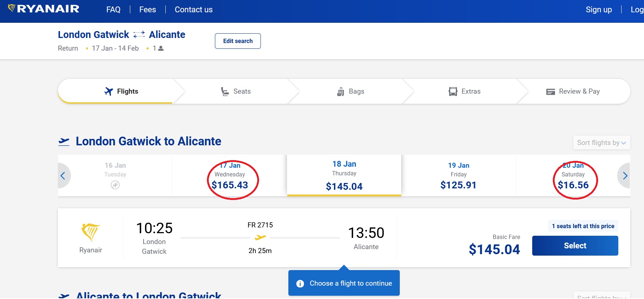Image resolution: width=644 pixels, height=299 pixels.
Task: Click the Ryanair logo in the header
Action: pyautogui.click(x=43, y=9)
